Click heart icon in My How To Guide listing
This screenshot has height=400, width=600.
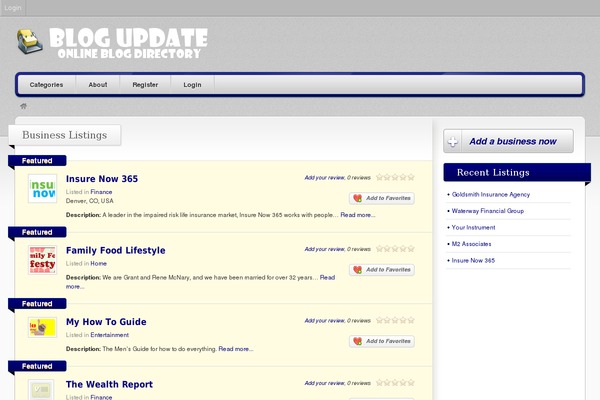(357, 341)
